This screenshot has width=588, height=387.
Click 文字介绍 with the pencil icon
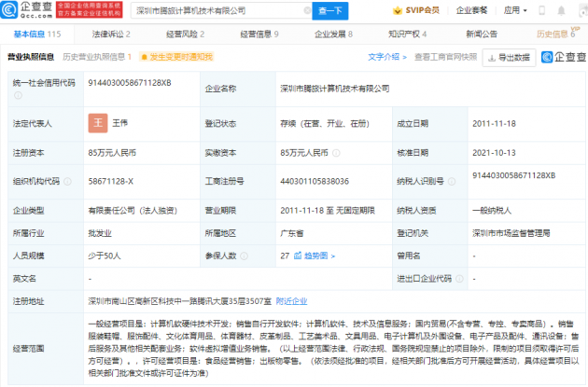386,57
